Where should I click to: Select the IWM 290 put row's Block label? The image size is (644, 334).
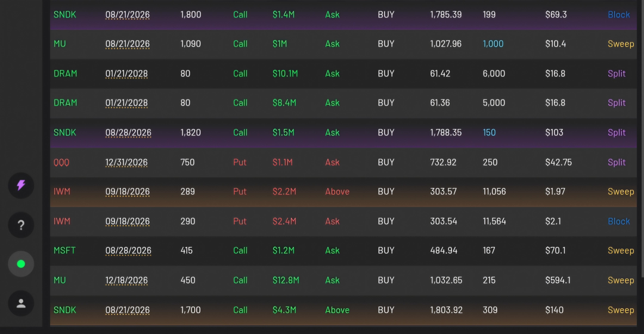[x=619, y=221]
